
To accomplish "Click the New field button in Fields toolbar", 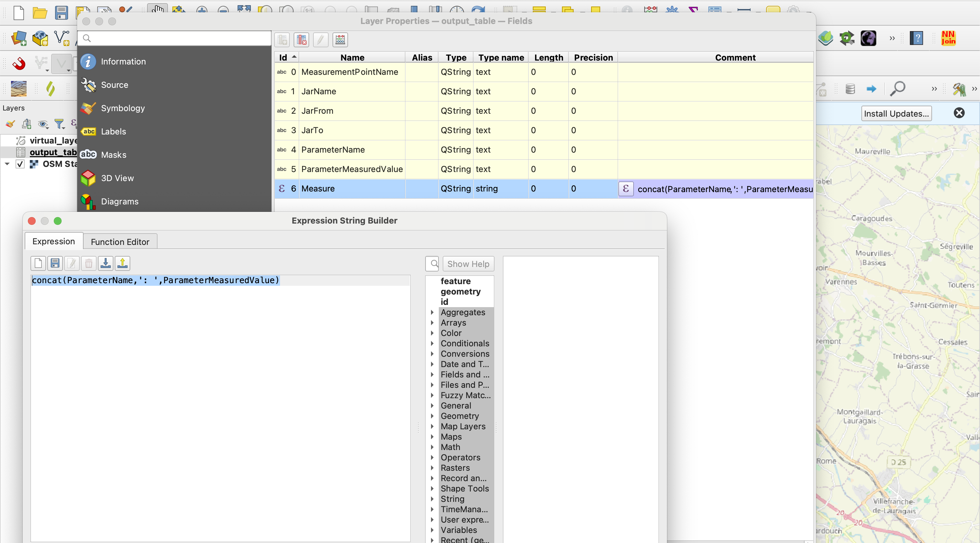I will click(282, 40).
